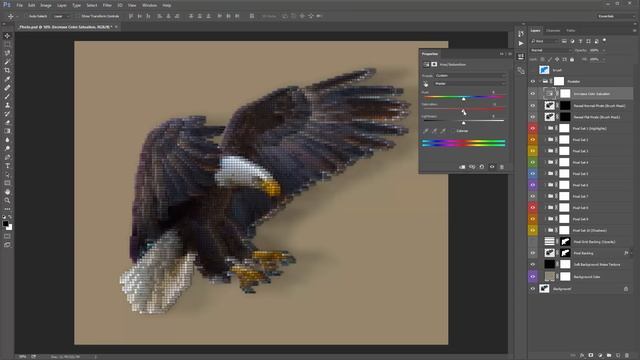The image size is (640, 360).
Task: Click the targeted adjustment hand tool in Properties
Action: [x=426, y=84]
